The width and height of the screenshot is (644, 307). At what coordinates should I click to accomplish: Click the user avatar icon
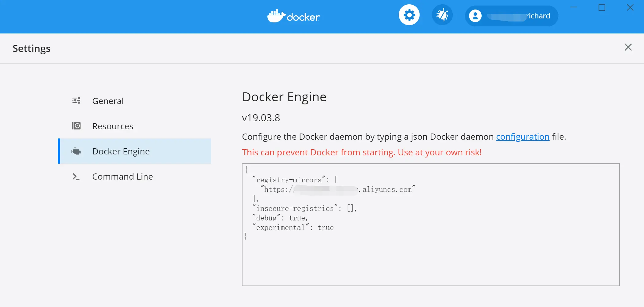pos(475,16)
